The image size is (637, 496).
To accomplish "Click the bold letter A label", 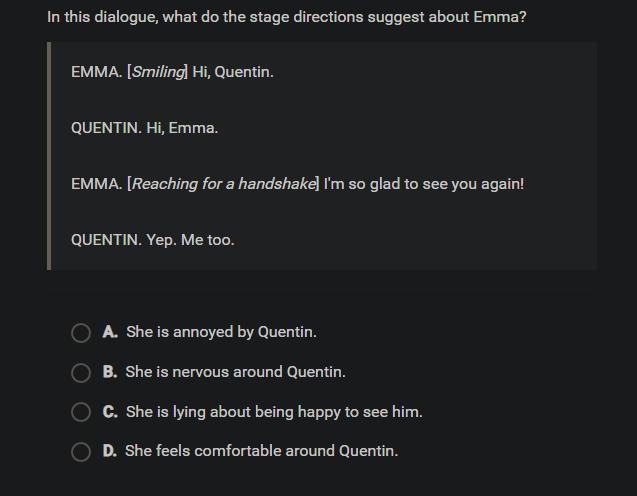I will (110, 332).
